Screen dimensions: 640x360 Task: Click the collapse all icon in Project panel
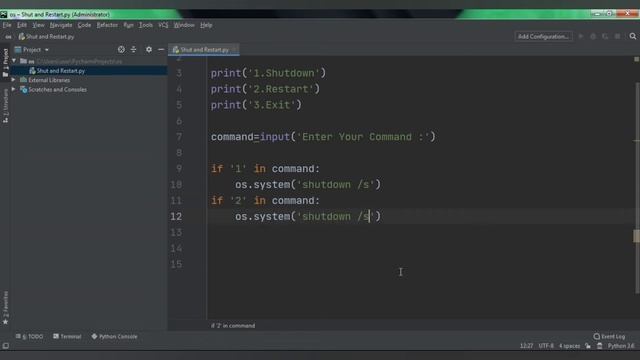pos(133,49)
